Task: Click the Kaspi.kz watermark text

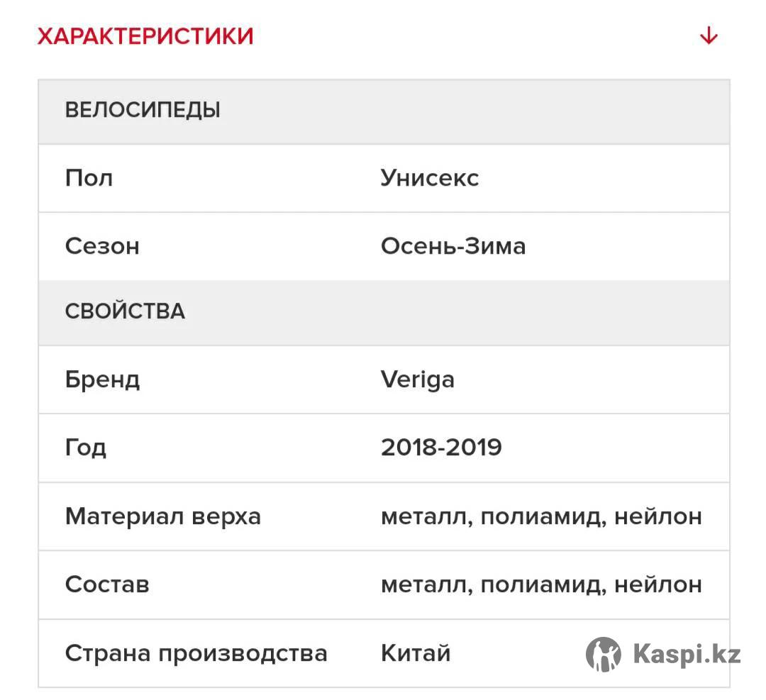Action: click(x=686, y=654)
